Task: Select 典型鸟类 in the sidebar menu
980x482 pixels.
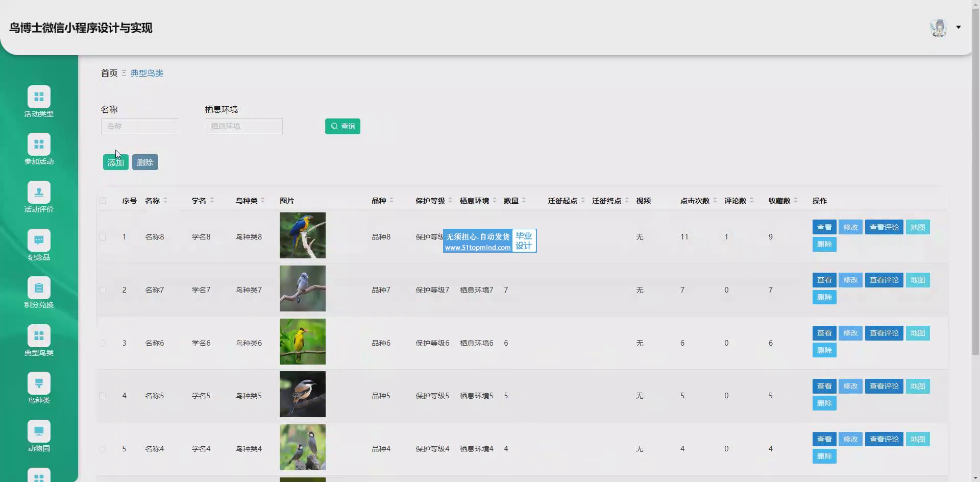Action: (39, 336)
